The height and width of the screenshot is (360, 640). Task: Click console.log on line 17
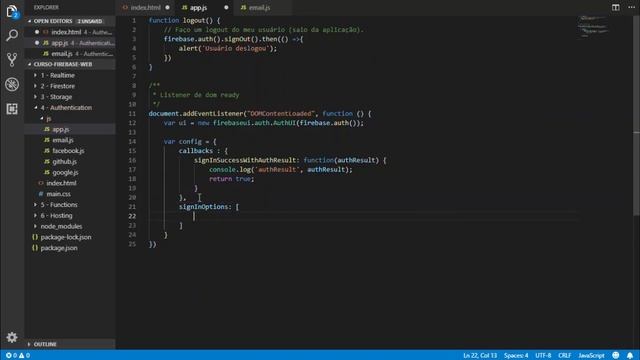230,169
